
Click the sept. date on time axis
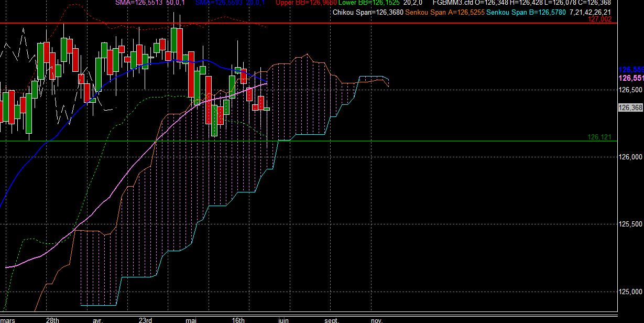tap(332, 320)
